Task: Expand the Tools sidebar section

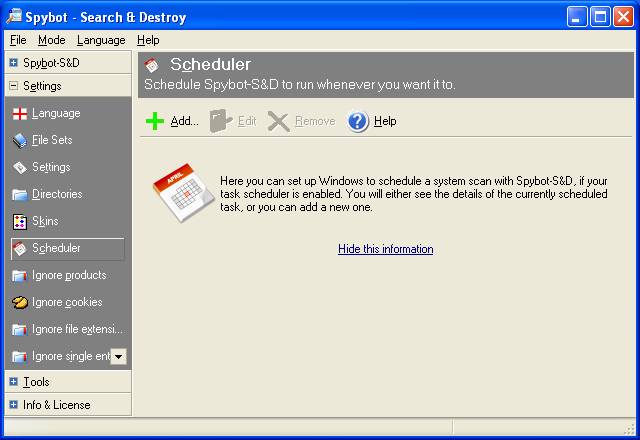Action: click(13, 382)
